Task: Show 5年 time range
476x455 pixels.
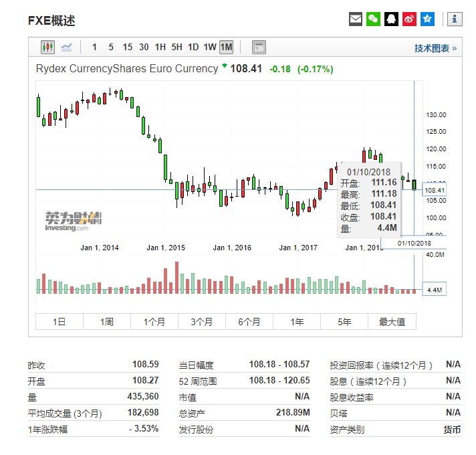Action: pyautogui.click(x=344, y=322)
